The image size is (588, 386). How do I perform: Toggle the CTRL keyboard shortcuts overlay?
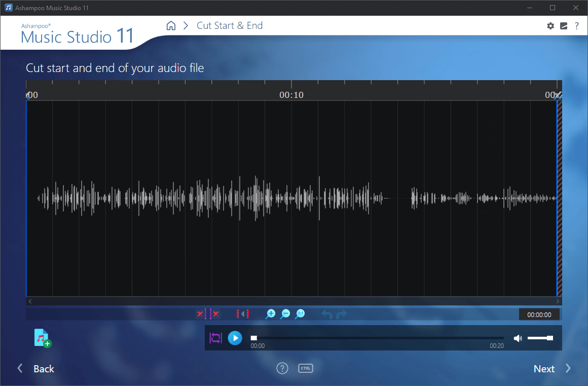pos(305,368)
